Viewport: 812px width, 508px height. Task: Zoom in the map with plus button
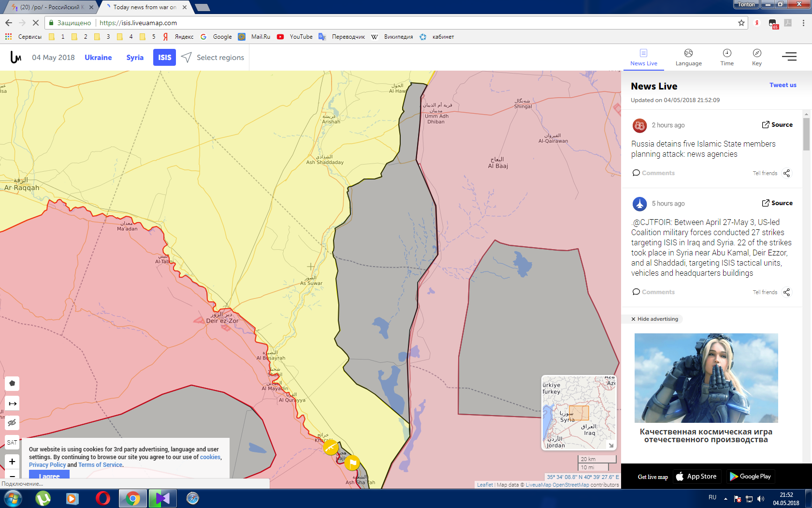[12, 462]
